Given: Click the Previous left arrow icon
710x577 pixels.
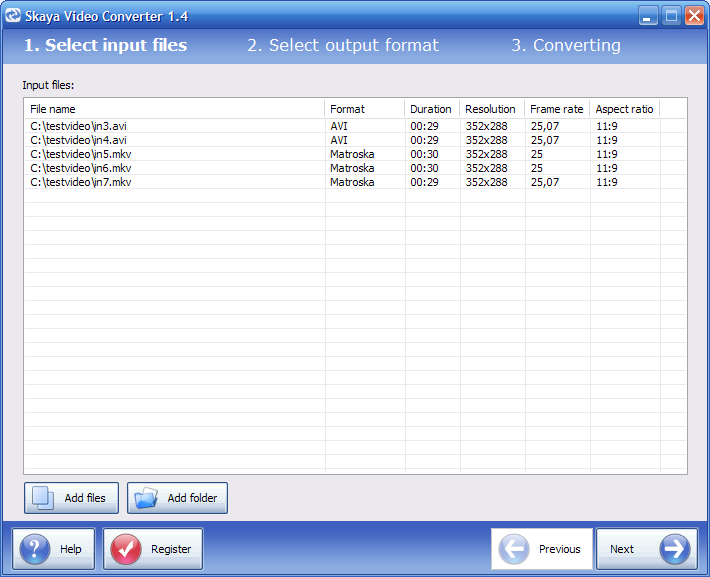Looking at the screenshot, I should pyautogui.click(x=513, y=549).
